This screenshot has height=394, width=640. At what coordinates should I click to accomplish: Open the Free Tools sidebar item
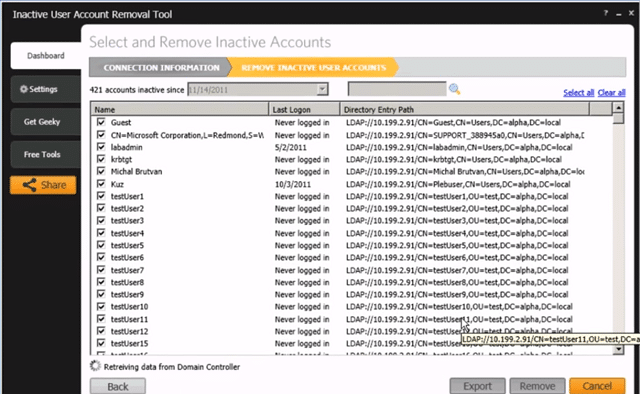[46, 154]
